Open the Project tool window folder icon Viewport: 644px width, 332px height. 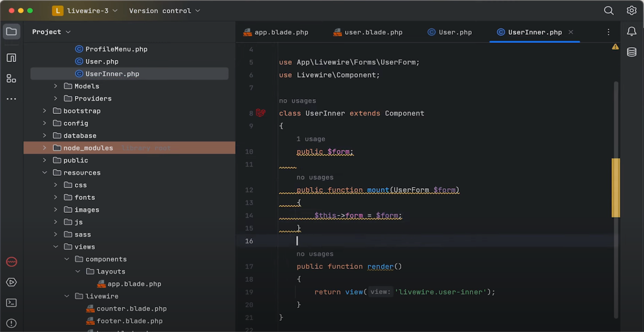click(x=11, y=31)
